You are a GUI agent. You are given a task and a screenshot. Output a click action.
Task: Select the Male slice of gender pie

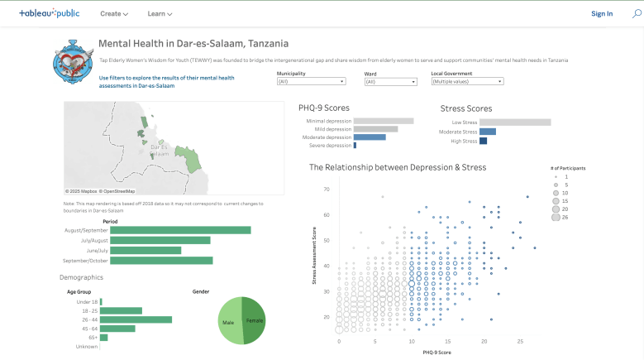229,320
